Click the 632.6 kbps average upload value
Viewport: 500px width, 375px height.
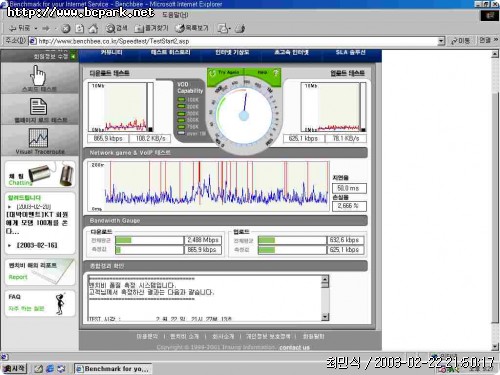point(345,240)
